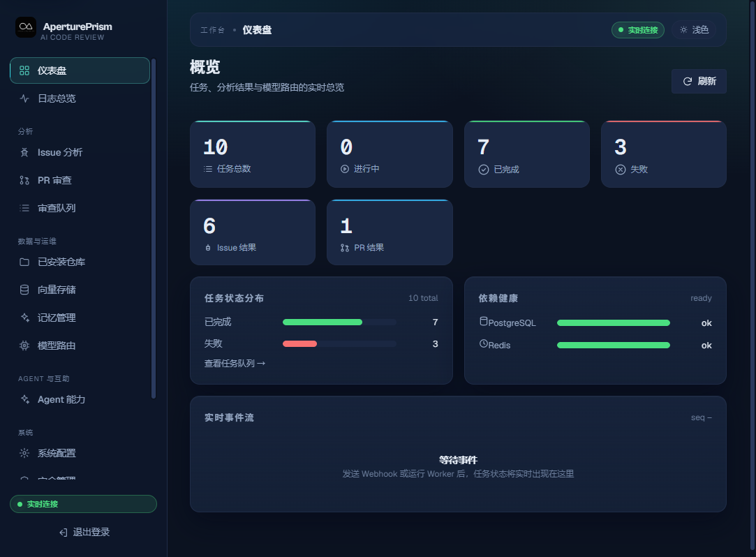Click the "ready" status text

pyautogui.click(x=701, y=298)
